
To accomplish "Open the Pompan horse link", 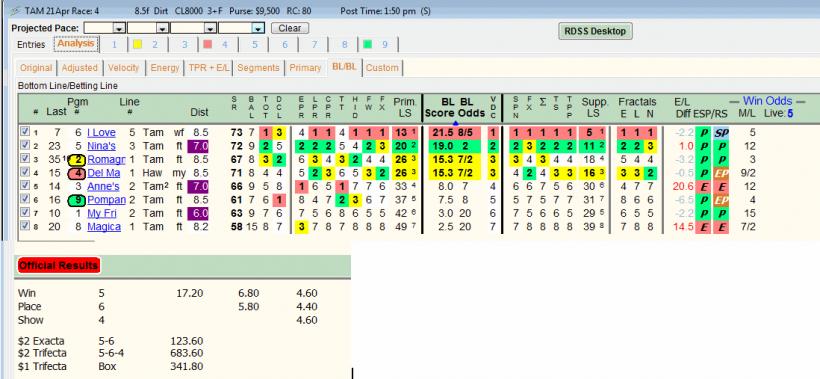I will (107, 200).
